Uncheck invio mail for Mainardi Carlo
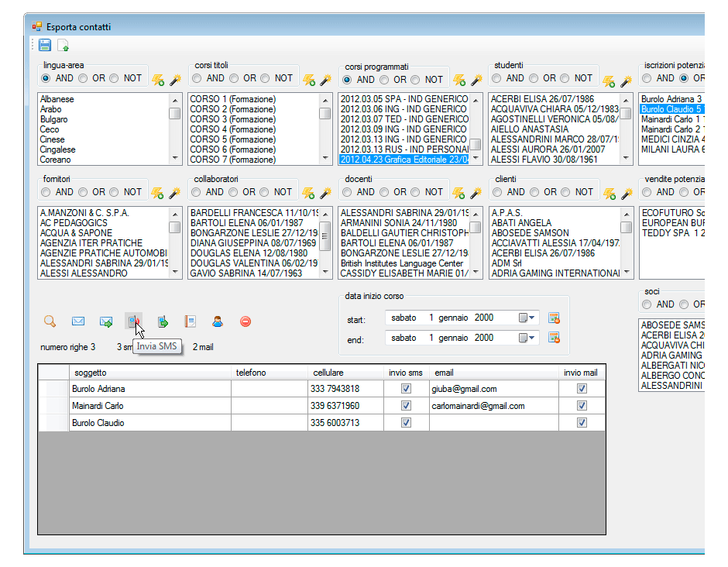This screenshot has height=567, width=728. (x=582, y=406)
